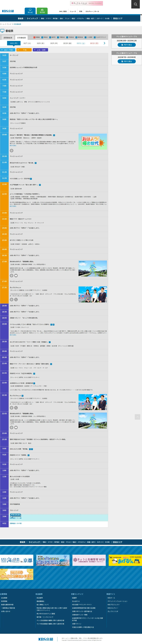Jump to 午後 section

pos(24,50)
